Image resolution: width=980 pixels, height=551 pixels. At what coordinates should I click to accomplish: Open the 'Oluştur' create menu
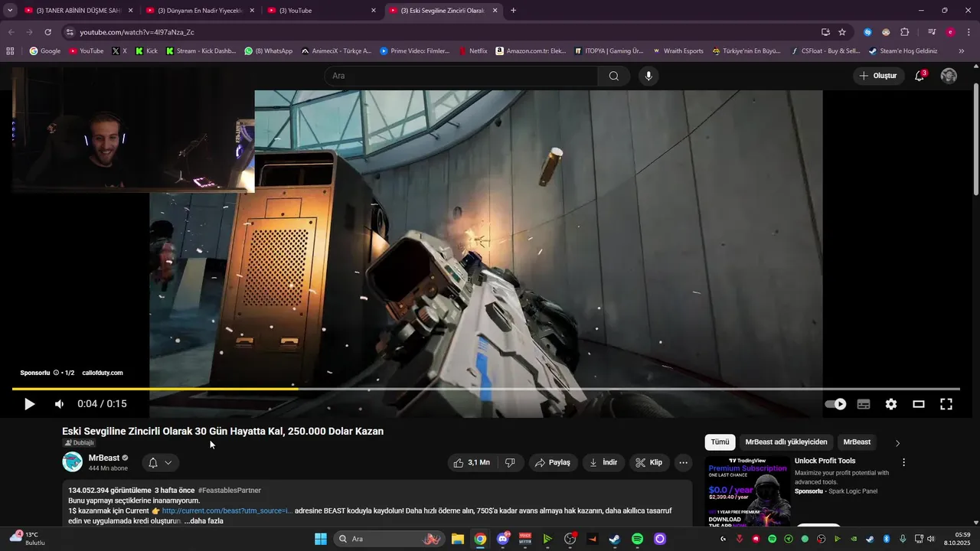click(x=878, y=76)
